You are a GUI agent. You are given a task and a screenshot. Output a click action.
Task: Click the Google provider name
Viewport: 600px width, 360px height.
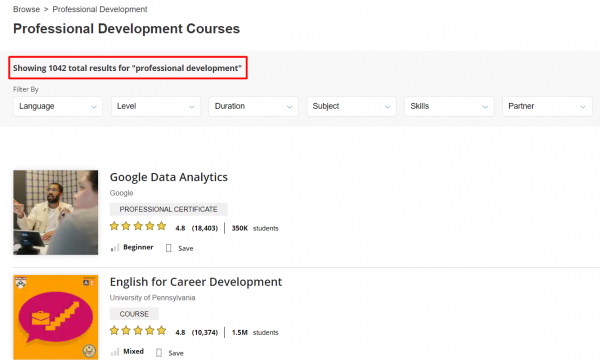(121, 193)
